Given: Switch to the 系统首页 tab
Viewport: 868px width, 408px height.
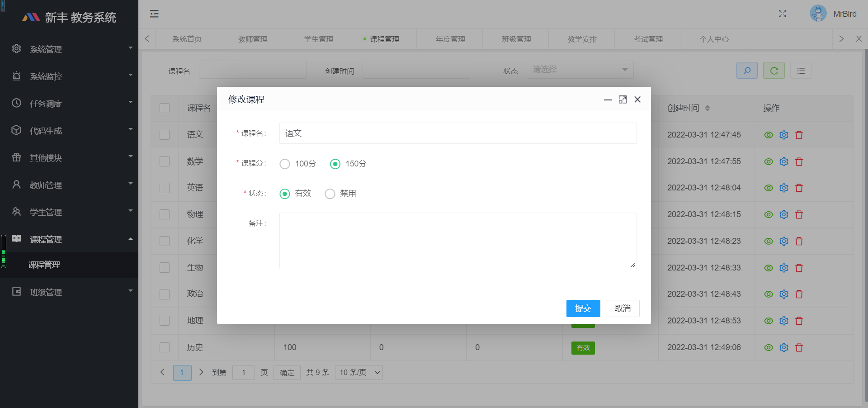Looking at the screenshot, I should pos(187,39).
